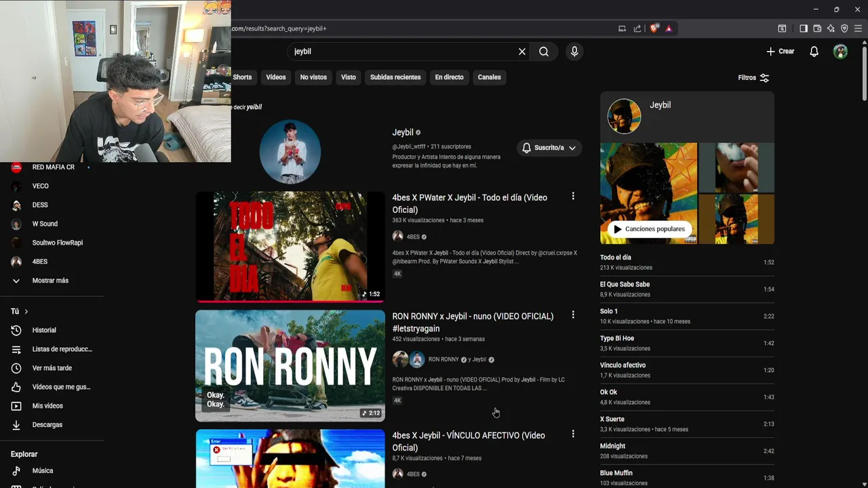
Task: Select the En directo filter chip
Action: point(449,77)
